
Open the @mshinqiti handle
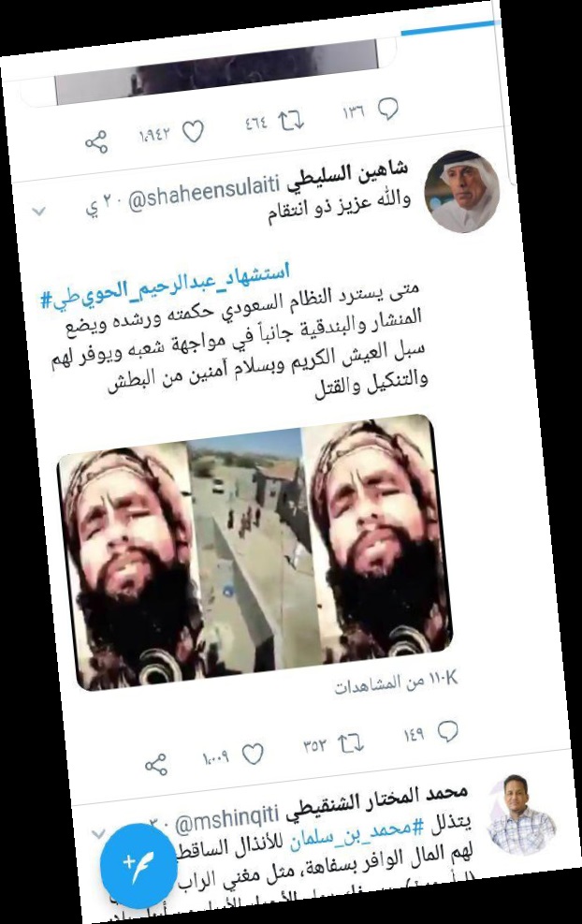click(226, 820)
